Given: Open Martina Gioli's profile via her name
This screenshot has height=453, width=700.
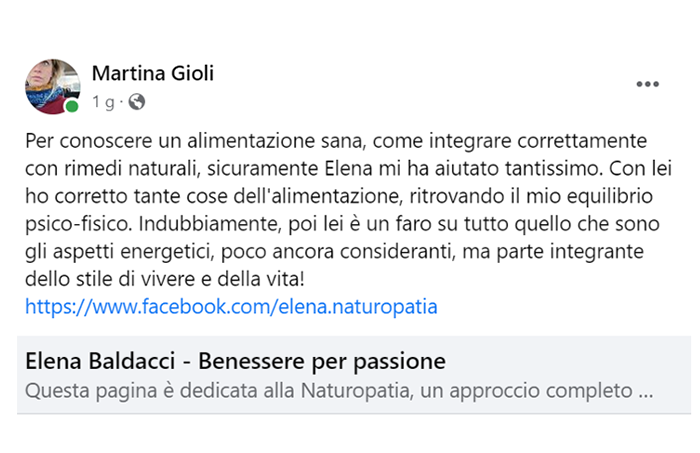Looking at the screenshot, I should tap(153, 73).
